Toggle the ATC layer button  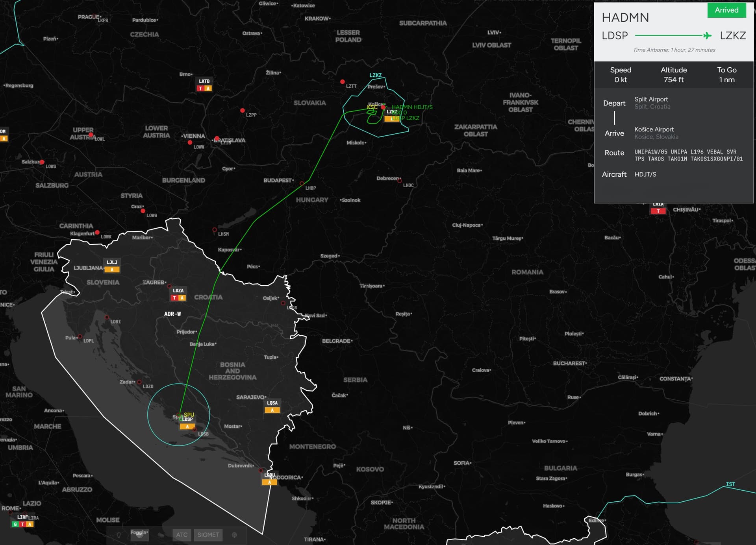pyautogui.click(x=182, y=535)
